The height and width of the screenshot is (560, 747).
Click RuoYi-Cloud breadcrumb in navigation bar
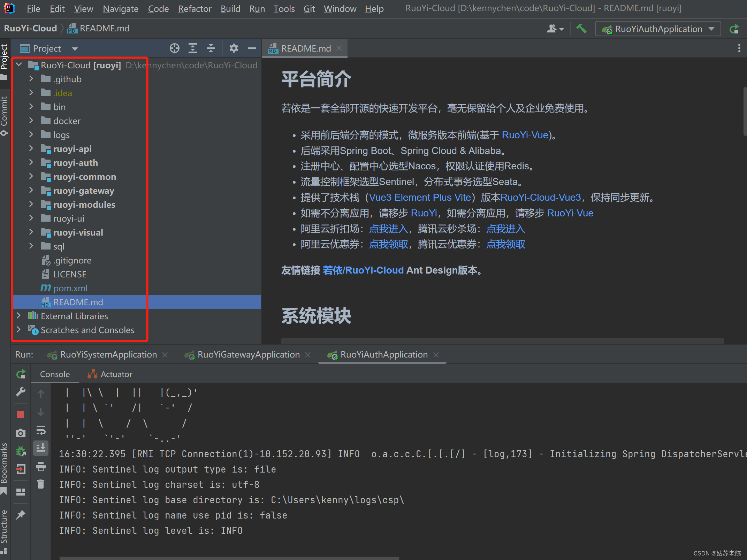[x=30, y=29]
